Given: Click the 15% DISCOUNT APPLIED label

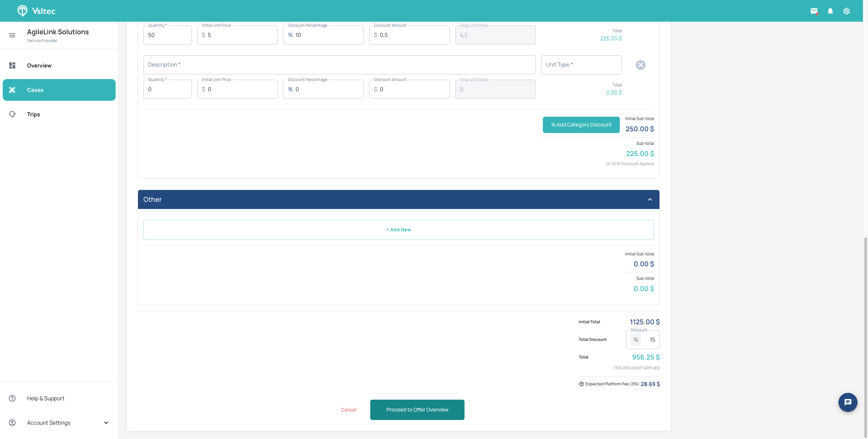Looking at the screenshot, I should tap(636, 368).
